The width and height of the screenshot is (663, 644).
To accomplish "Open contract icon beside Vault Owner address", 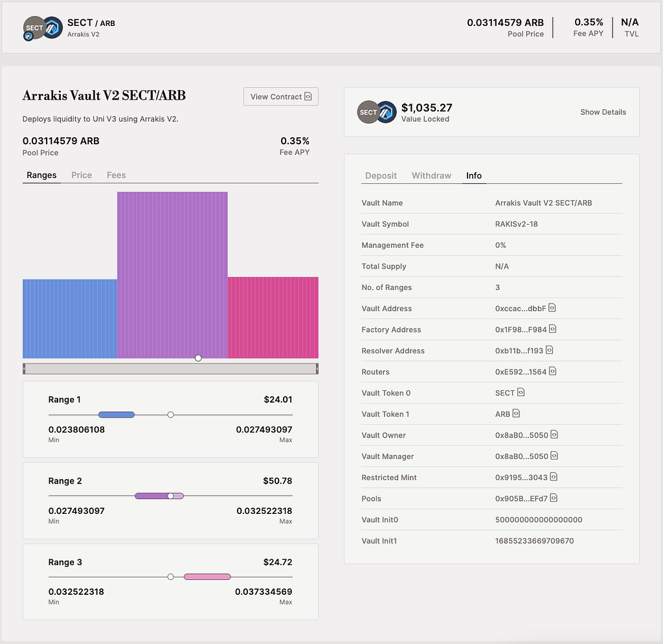I will tap(554, 434).
